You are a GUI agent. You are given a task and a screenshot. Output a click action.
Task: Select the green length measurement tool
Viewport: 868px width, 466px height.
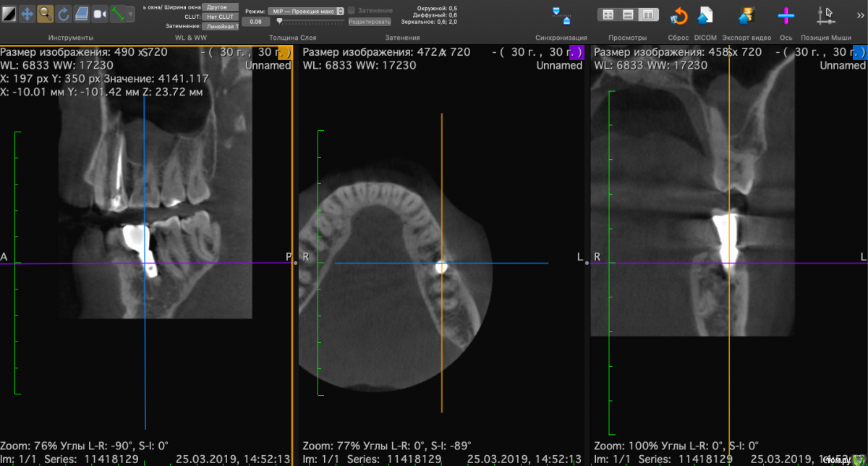118,14
